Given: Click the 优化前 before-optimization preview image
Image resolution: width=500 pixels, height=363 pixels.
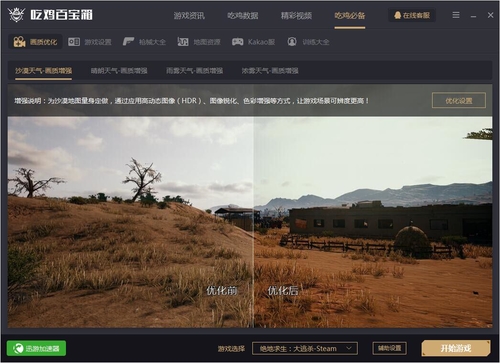Looking at the screenshot, I should (131, 222).
